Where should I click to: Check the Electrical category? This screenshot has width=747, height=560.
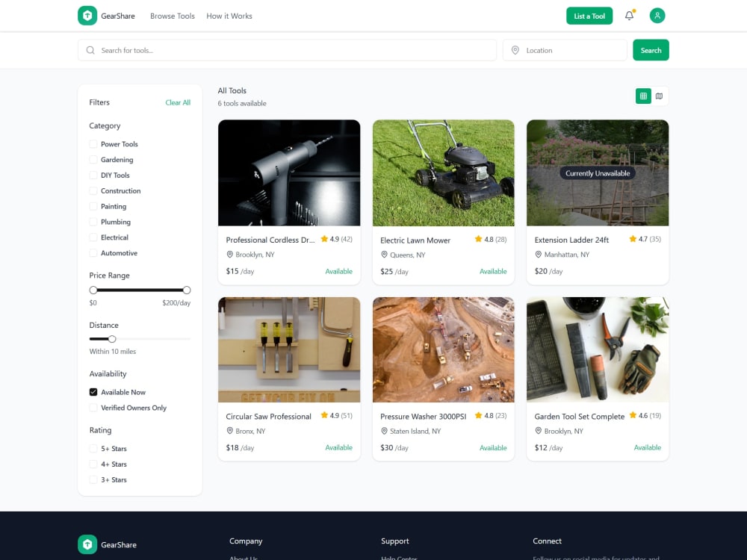pyautogui.click(x=93, y=237)
